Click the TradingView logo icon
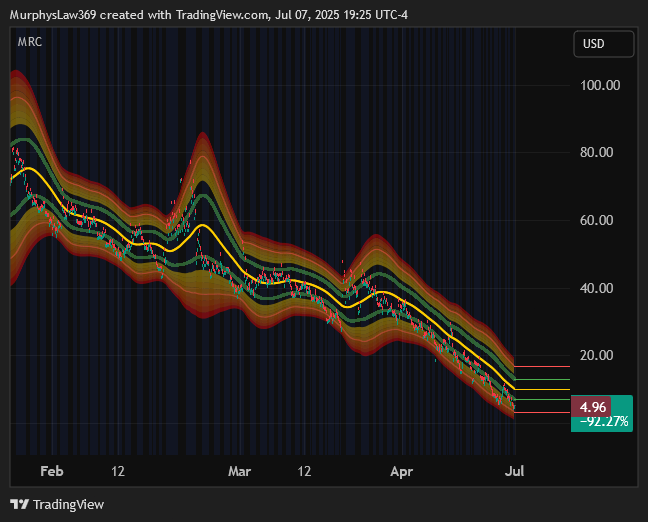The height and width of the screenshot is (522, 648). click(x=19, y=504)
